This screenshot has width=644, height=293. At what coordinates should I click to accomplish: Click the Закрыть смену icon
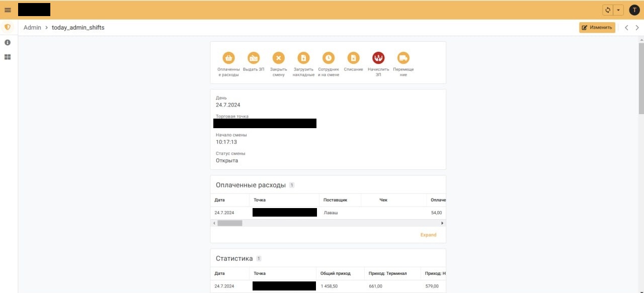[x=279, y=58]
